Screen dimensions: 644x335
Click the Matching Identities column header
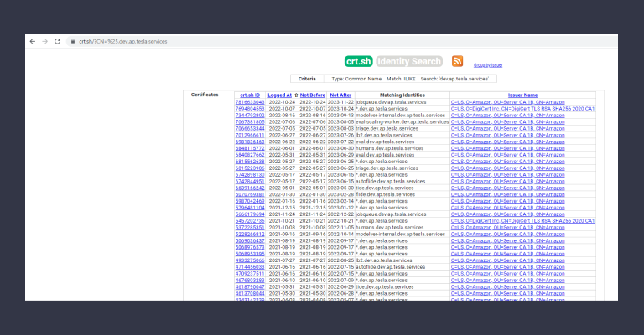point(402,95)
